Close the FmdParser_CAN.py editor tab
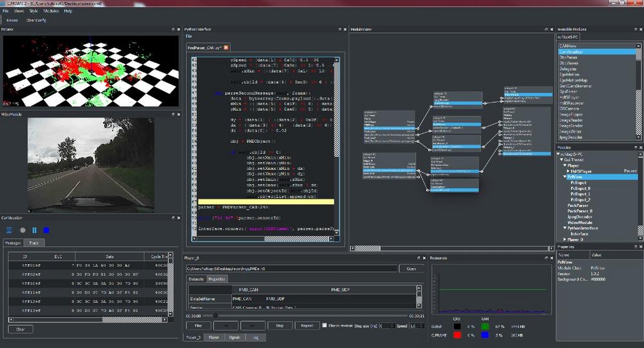The image size is (644, 348). click(x=226, y=48)
